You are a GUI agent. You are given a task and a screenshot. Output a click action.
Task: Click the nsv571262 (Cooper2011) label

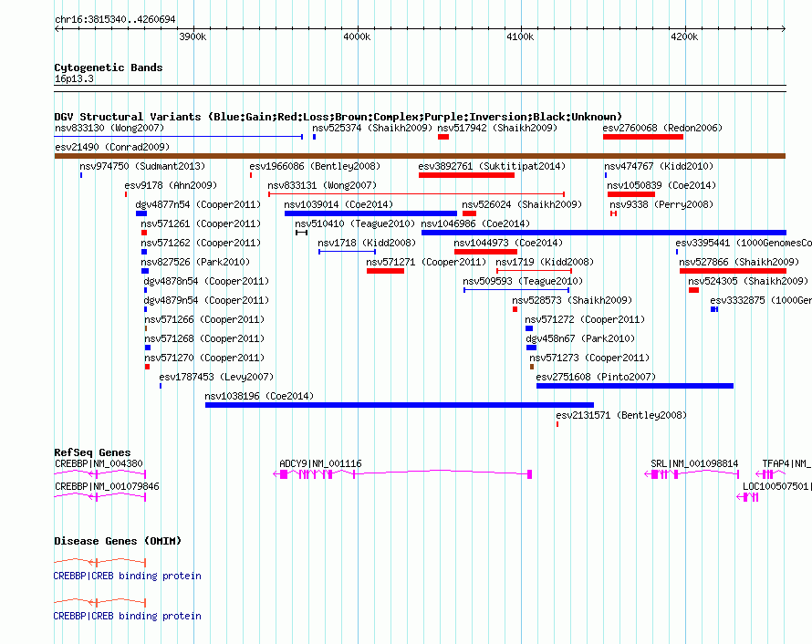(201, 243)
